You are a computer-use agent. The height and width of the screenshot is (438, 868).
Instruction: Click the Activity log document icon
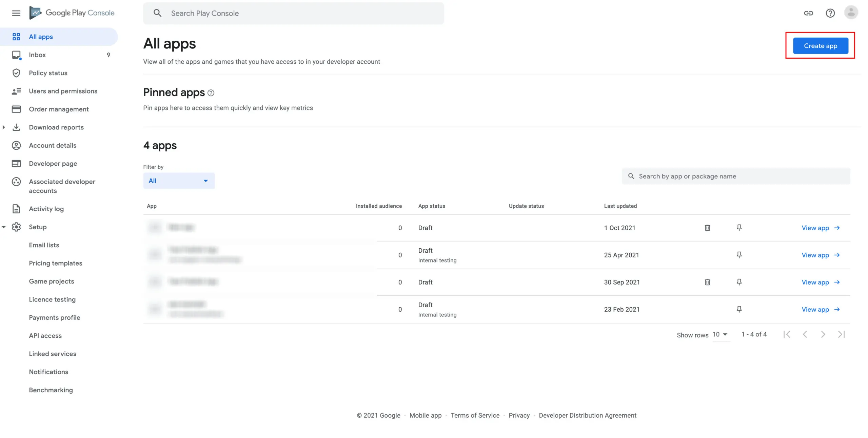tap(16, 209)
